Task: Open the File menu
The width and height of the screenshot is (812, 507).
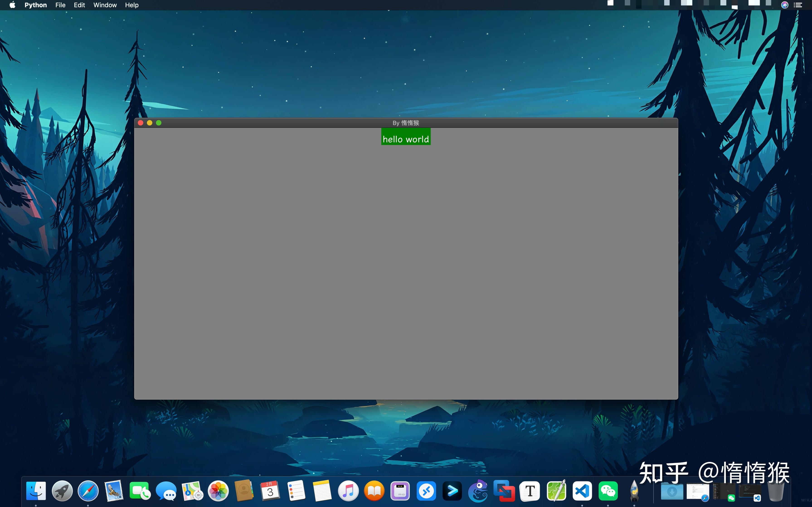Action: pos(60,5)
